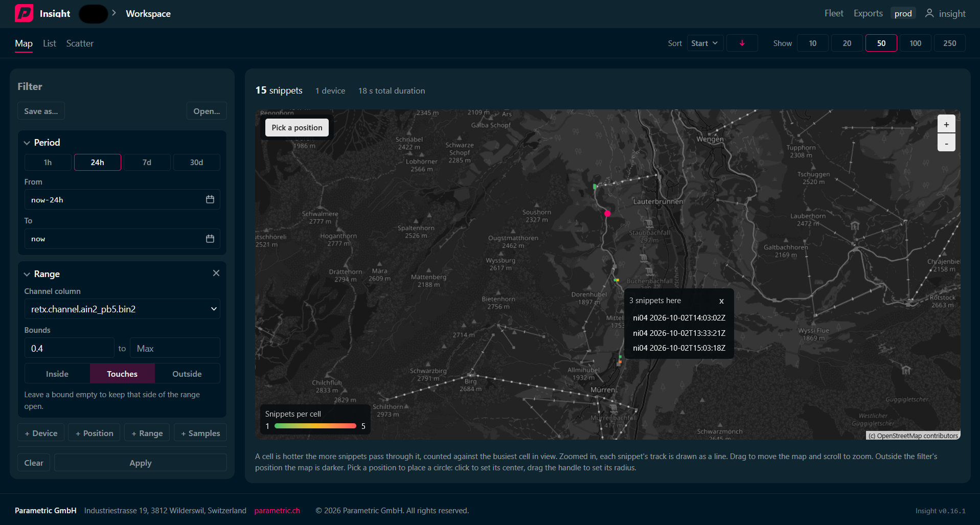The width and height of the screenshot is (980, 525).
Task: Click the Snippets per cell gradient bar
Action: click(315, 426)
